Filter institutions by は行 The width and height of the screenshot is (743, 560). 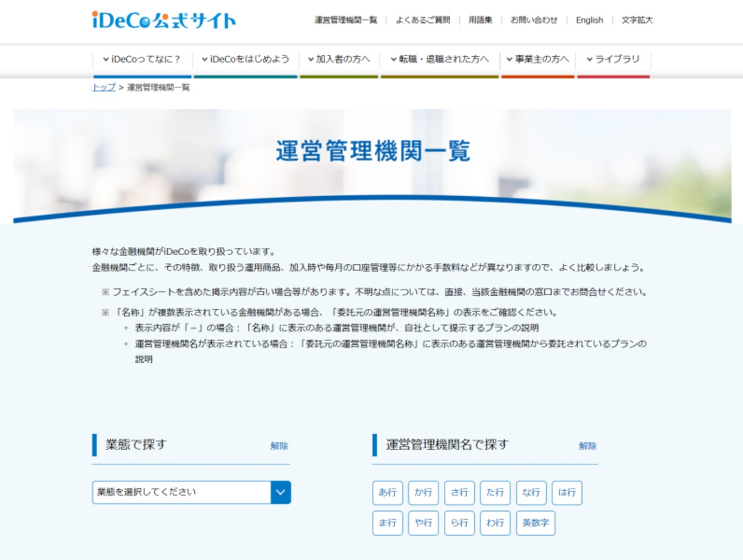[567, 493]
